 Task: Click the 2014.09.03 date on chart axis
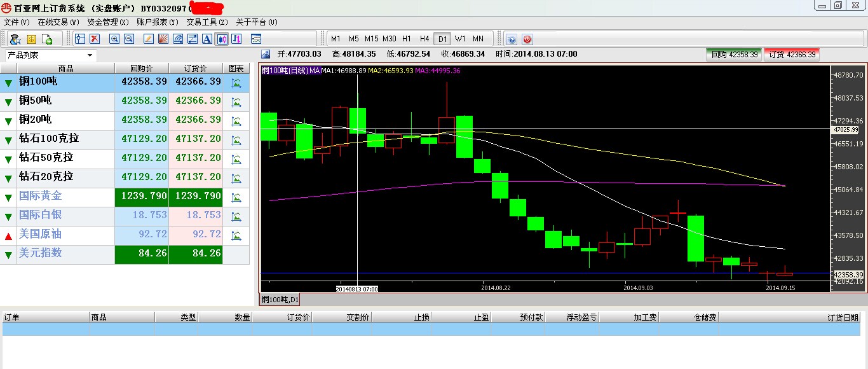(638, 288)
